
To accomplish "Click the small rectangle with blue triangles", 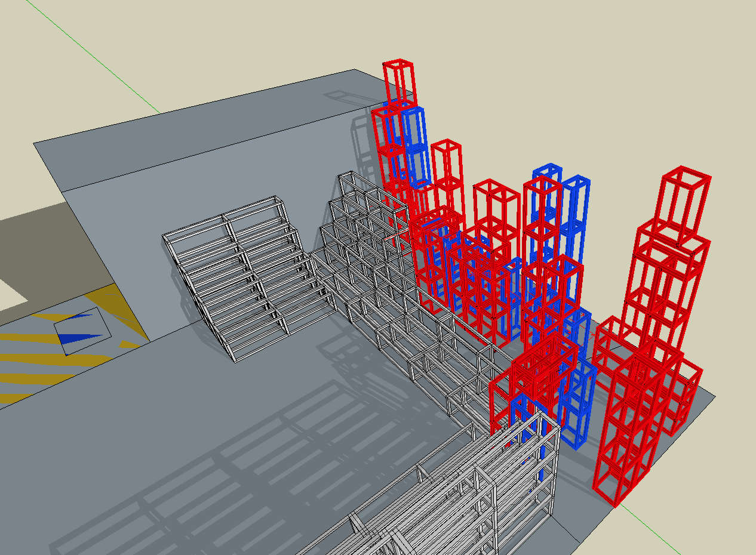I will [x=82, y=331].
